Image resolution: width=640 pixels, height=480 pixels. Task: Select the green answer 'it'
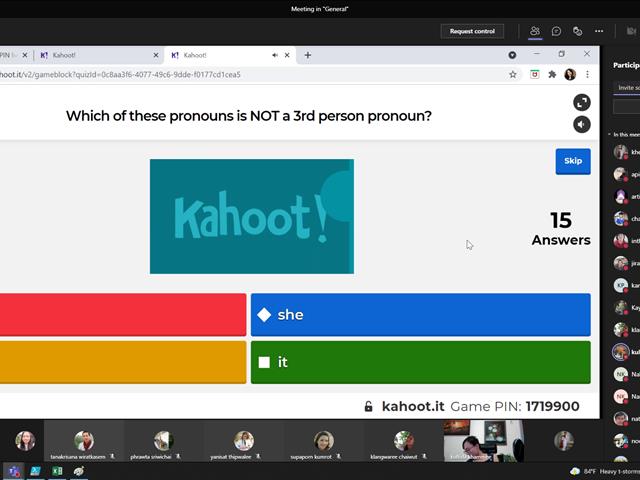[x=420, y=362]
